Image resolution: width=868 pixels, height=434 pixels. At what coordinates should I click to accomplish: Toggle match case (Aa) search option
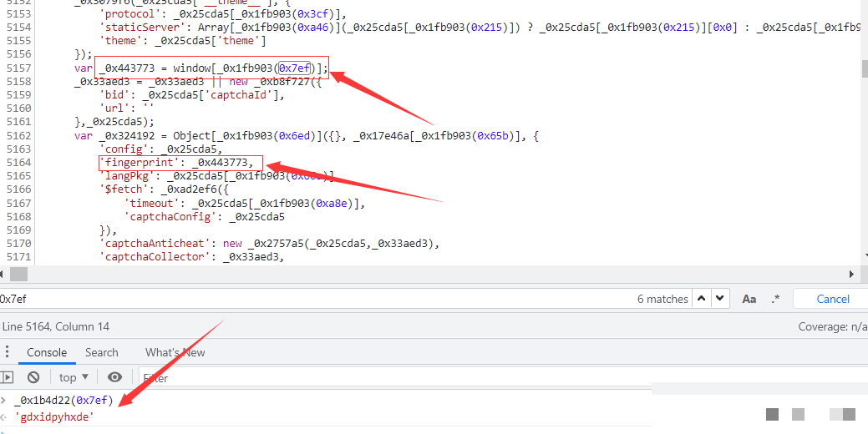point(749,299)
